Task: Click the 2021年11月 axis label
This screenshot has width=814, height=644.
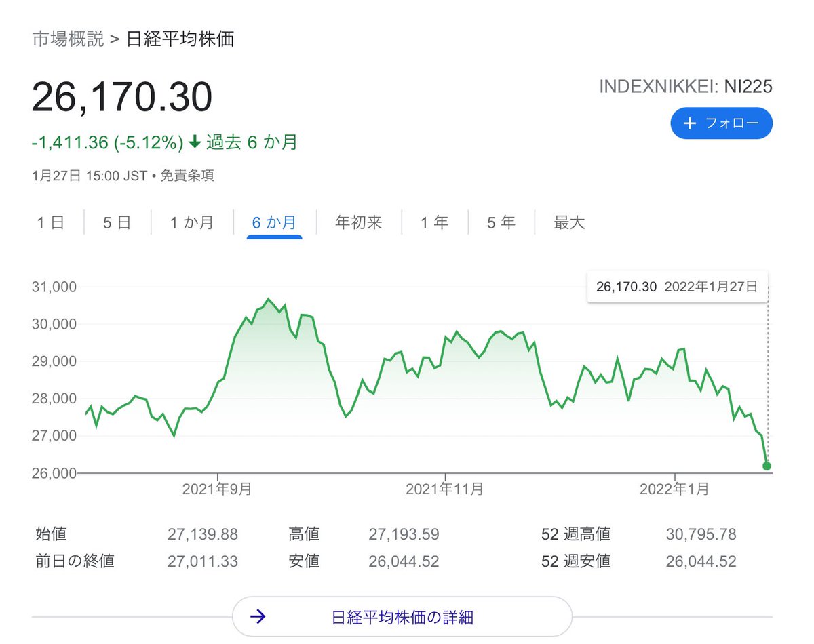Action: (444, 489)
